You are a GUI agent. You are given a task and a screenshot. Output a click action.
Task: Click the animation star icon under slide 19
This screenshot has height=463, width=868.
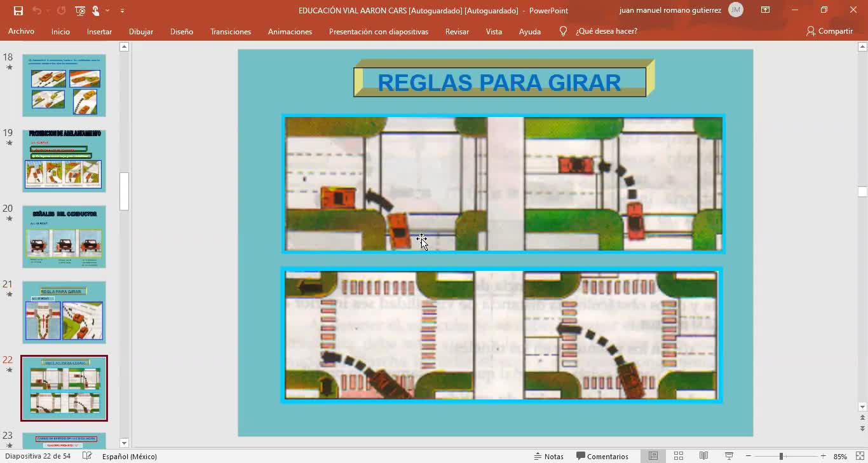coord(9,142)
